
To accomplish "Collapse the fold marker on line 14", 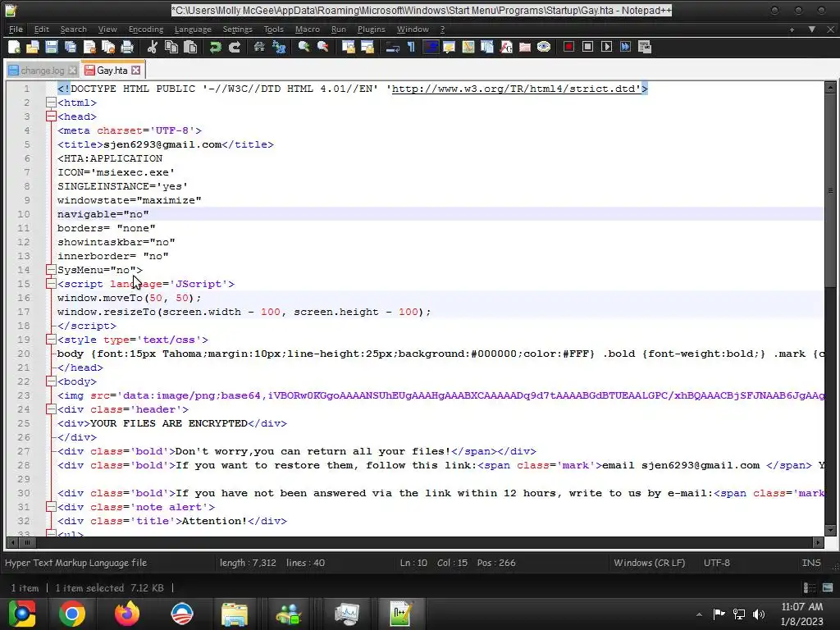I will coord(51,269).
